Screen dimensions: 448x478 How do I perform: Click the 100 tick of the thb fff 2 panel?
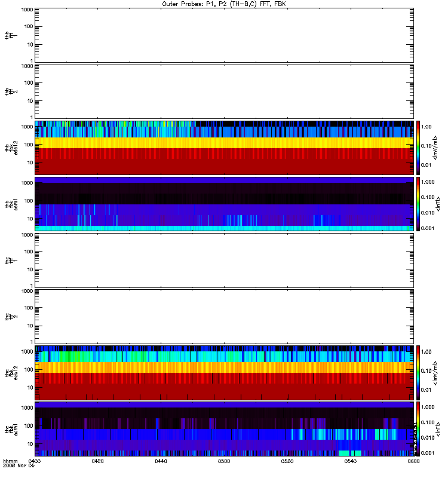[x=29, y=83]
